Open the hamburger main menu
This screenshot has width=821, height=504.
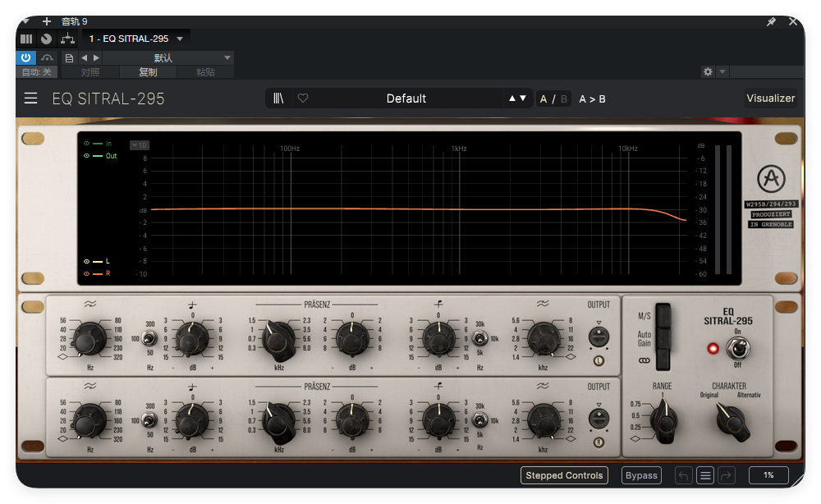(31, 99)
